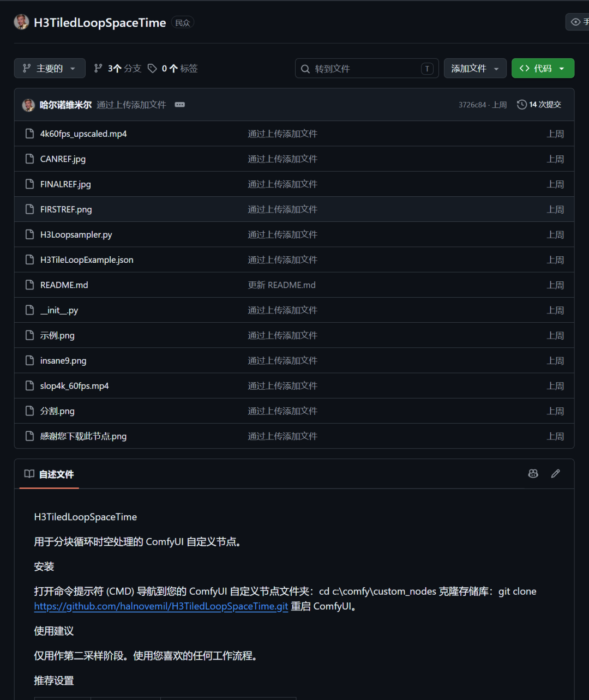Image resolution: width=589 pixels, height=700 pixels.
Task: Click the 安装 heading text
Action: coord(44,566)
